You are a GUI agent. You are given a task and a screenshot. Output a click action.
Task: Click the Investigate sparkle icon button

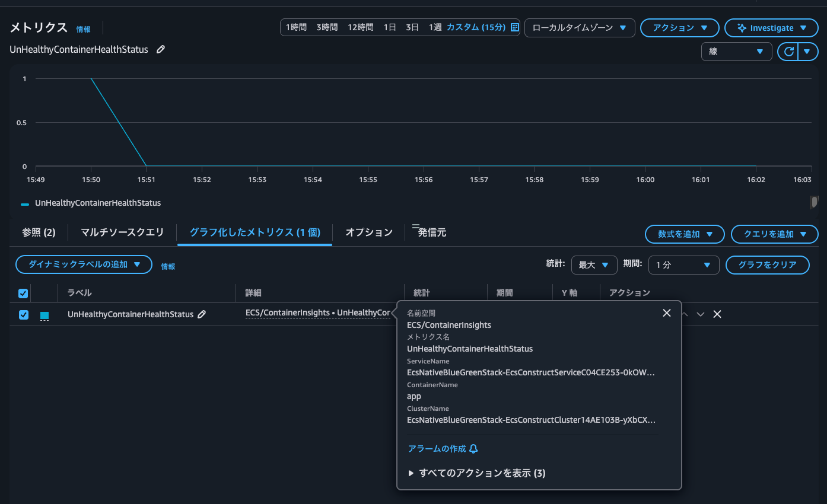(x=771, y=28)
